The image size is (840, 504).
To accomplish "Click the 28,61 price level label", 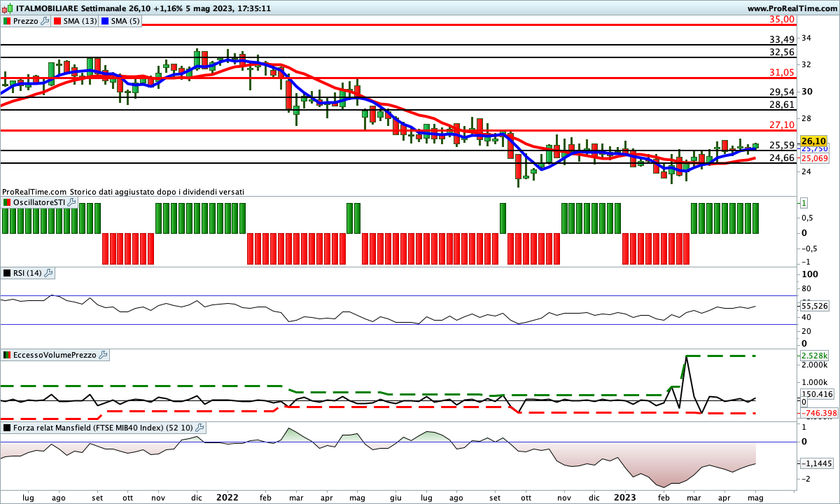I will click(782, 104).
